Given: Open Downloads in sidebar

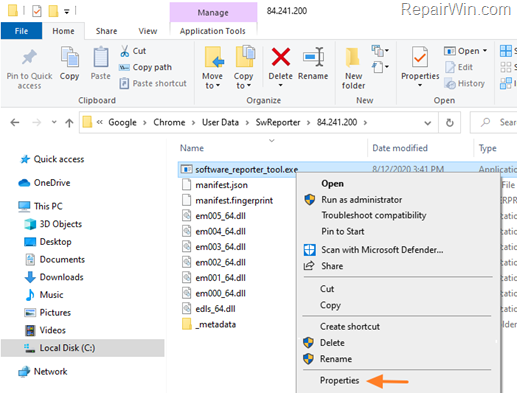Looking at the screenshot, I should (54, 277).
